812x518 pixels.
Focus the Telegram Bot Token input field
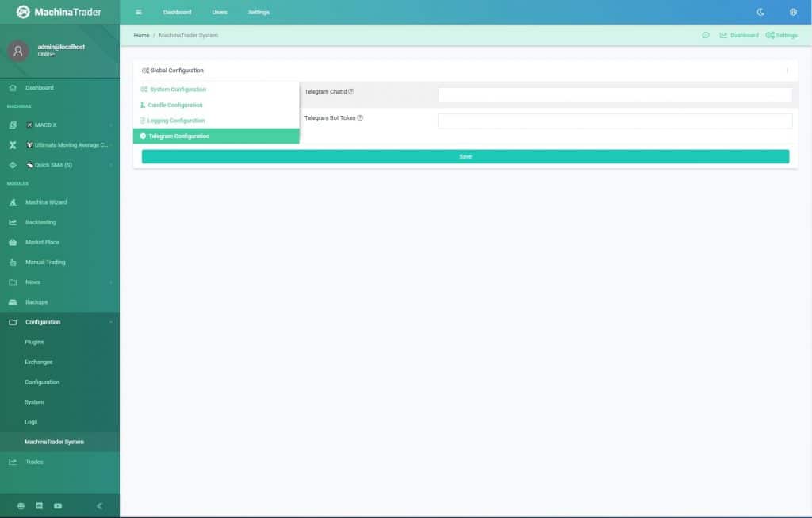point(615,121)
